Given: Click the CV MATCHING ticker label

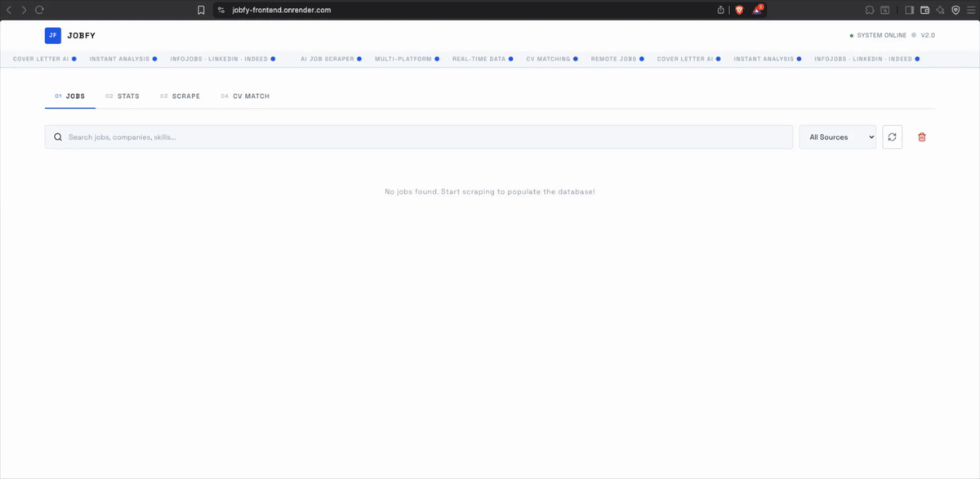Looking at the screenshot, I should [x=548, y=59].
